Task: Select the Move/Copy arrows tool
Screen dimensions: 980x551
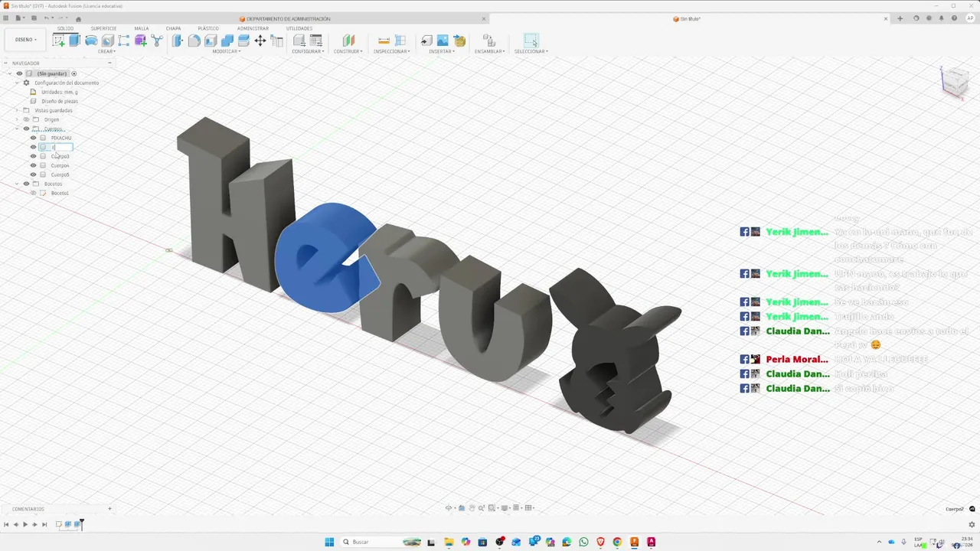Action: (x=260, y=41)
